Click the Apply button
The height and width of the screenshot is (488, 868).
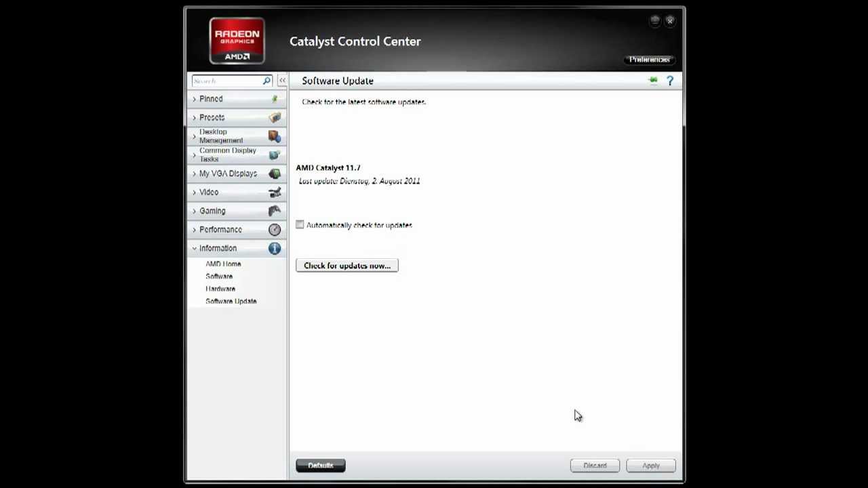tap(651, 466)
